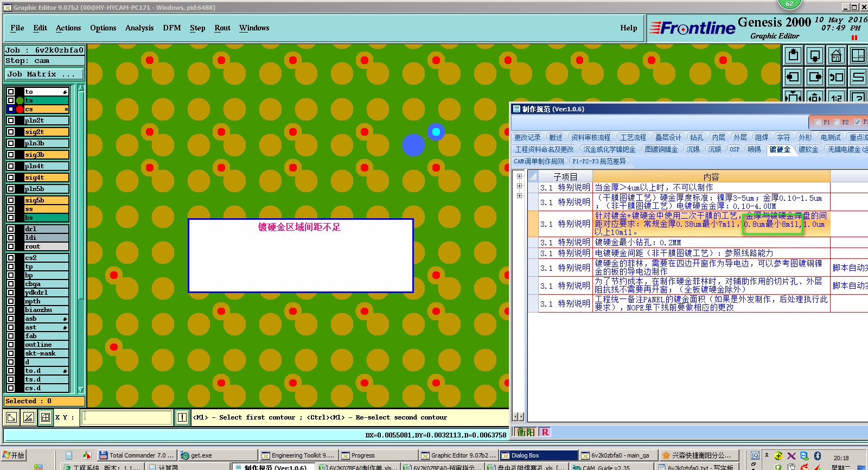868x470 pixels.
Task: Click the pan left view icon
Action: (x=793, y=77)
